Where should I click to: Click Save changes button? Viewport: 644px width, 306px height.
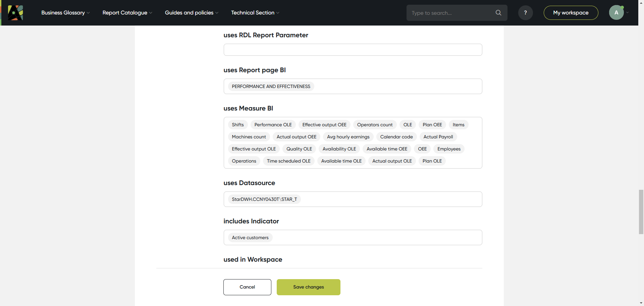coord(308,287)
